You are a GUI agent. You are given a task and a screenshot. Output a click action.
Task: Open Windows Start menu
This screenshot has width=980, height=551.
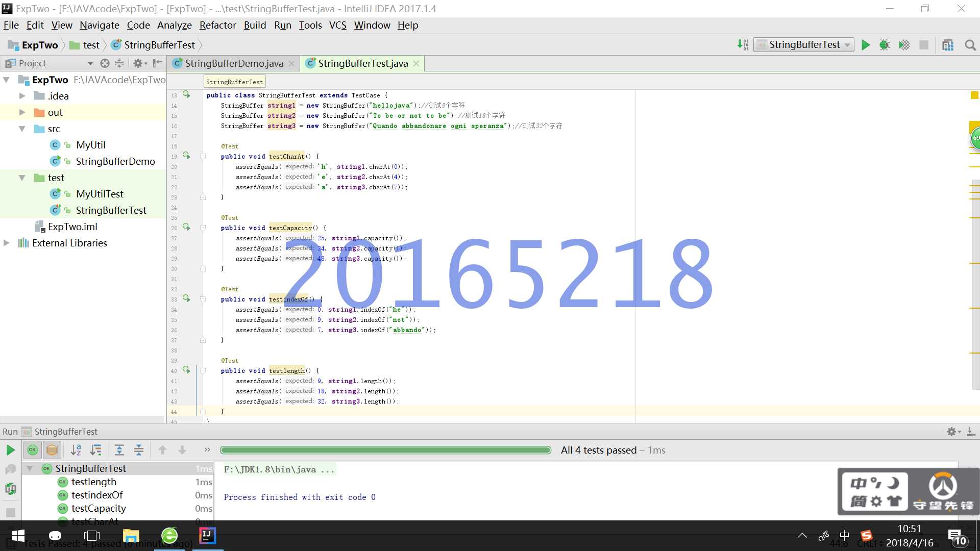(18, 536)
